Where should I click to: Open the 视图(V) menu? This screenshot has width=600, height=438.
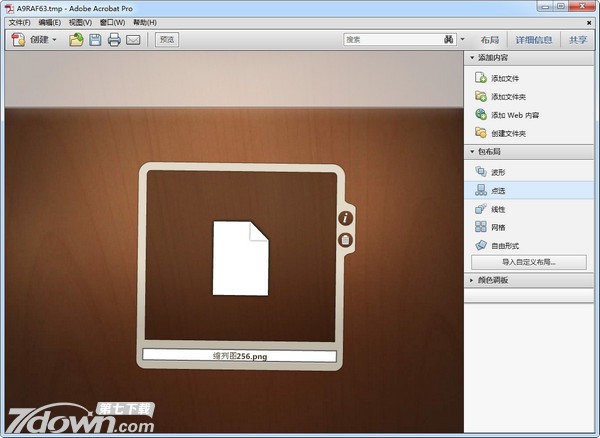(81, 22)
